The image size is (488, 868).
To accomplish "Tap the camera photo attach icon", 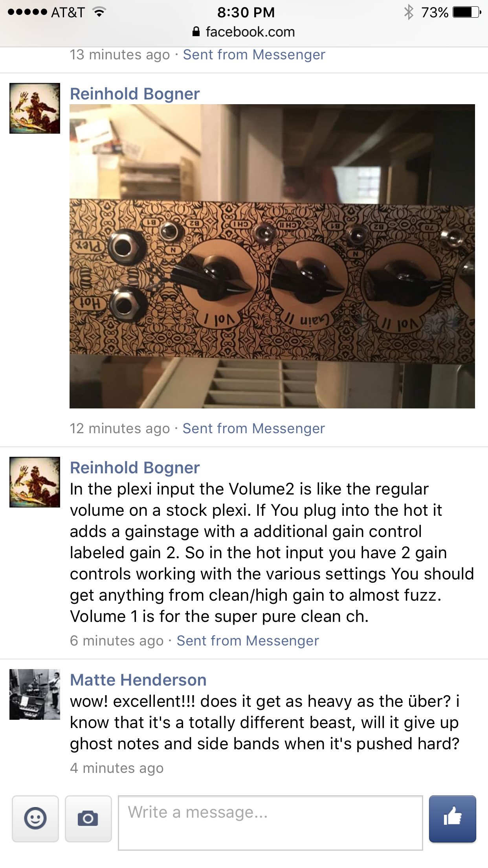I will coord(88,819).
